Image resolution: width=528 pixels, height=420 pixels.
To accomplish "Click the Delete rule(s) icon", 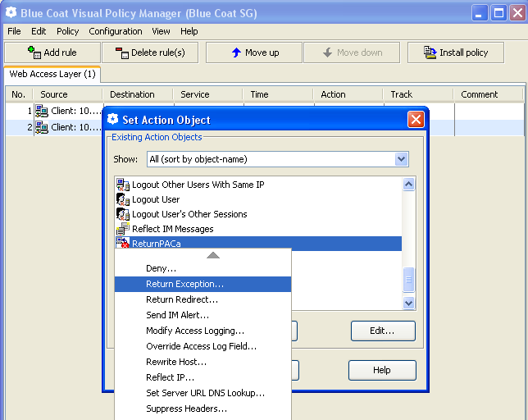I will tap(122, 52).
